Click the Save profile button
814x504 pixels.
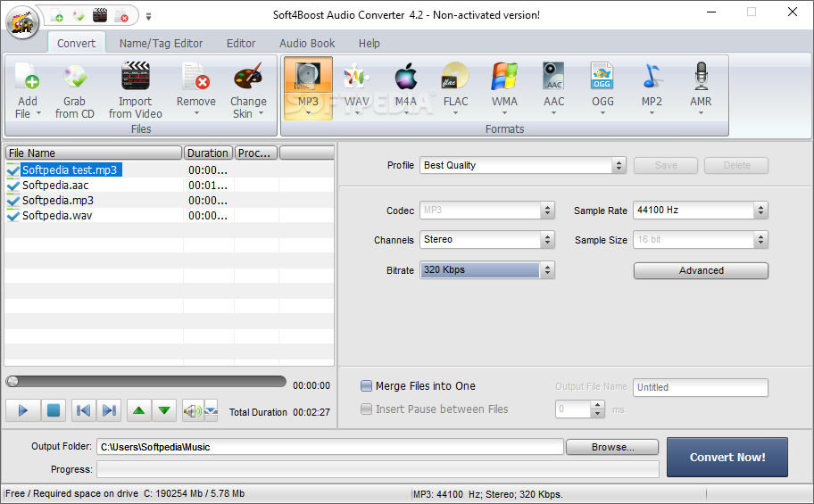tap(666, 165)
